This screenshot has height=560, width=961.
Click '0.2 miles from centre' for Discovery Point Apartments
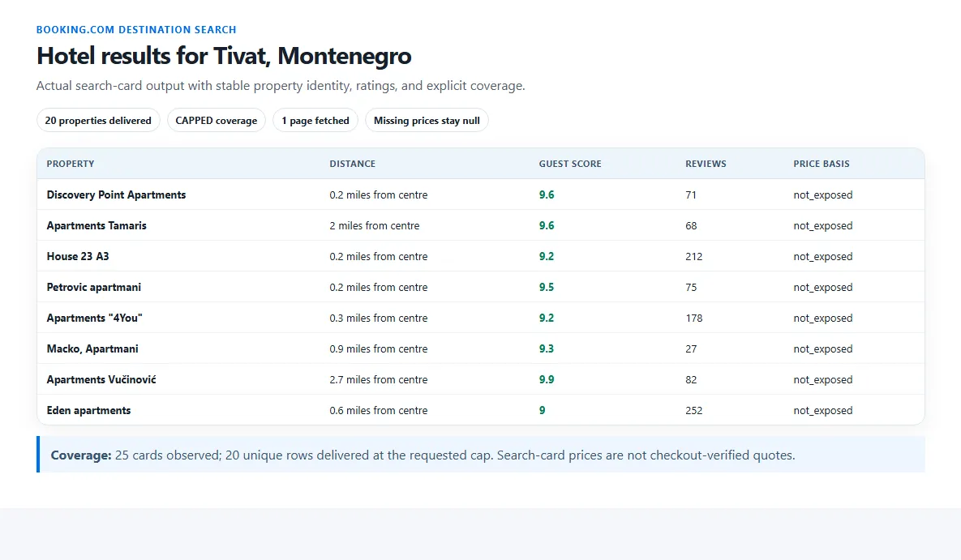click(378, 195)
